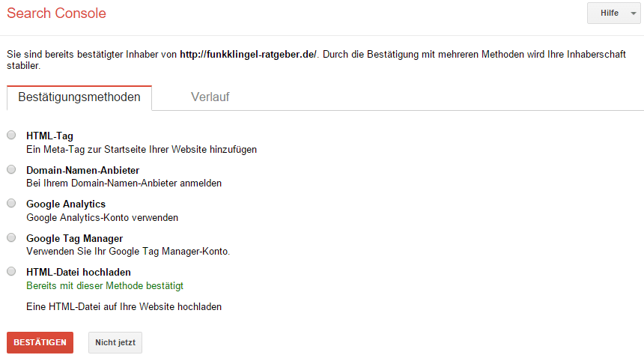Click the 'Ein Meta-Tag zur Startseite' description
The width and height of the screenshot is (644, 358).
142,150
